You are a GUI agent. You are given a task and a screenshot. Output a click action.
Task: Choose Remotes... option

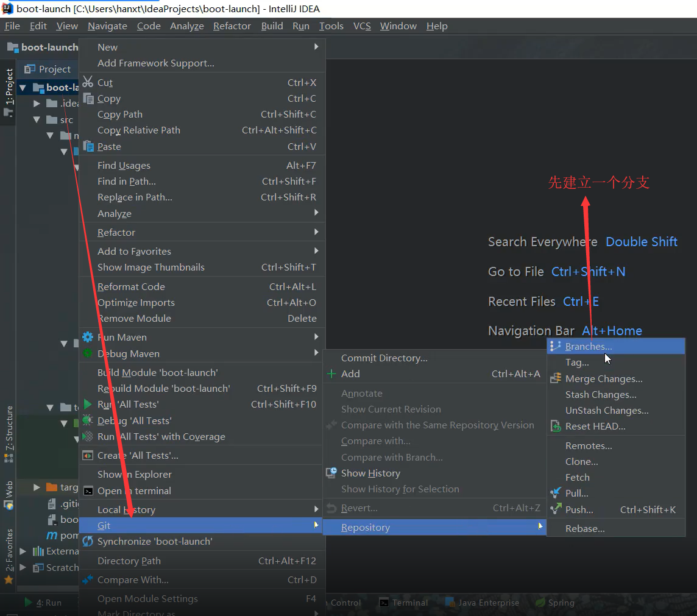click(x=615, y=445)
